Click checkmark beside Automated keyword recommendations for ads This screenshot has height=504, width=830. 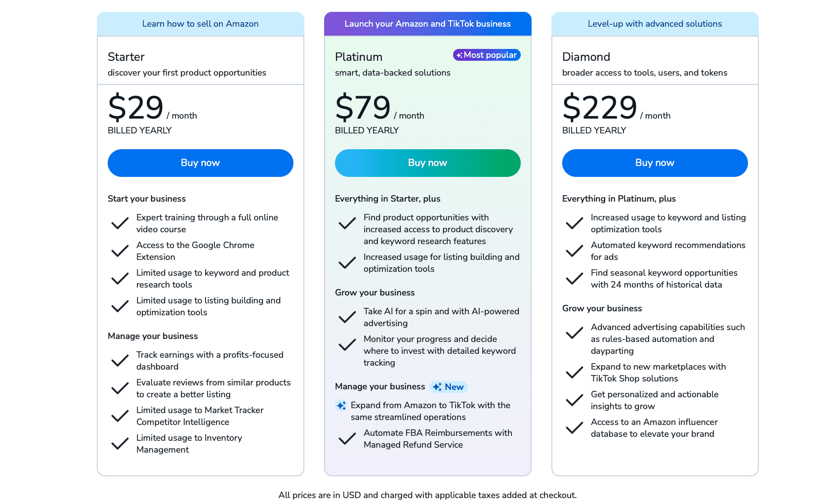pos(575,251)
